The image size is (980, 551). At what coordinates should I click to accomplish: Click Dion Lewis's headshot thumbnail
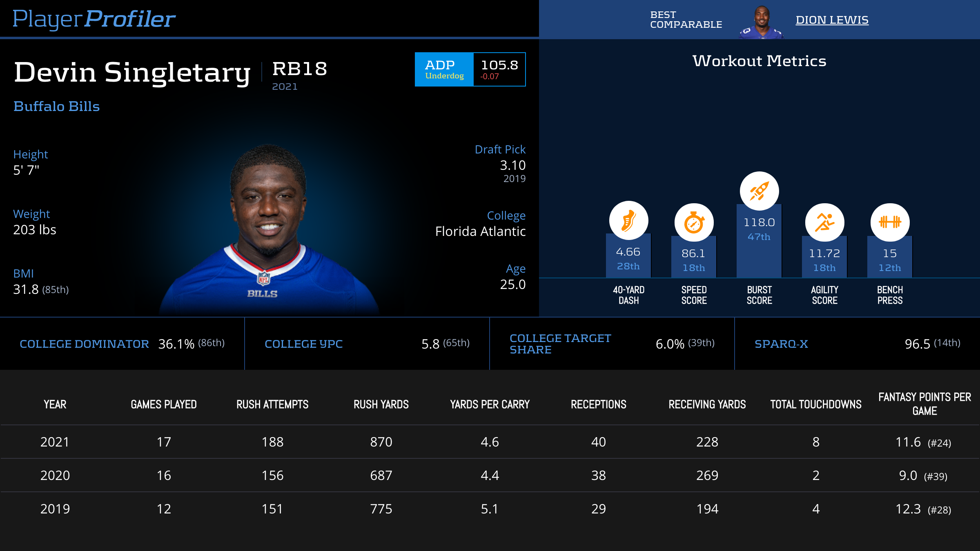[761, 23]
